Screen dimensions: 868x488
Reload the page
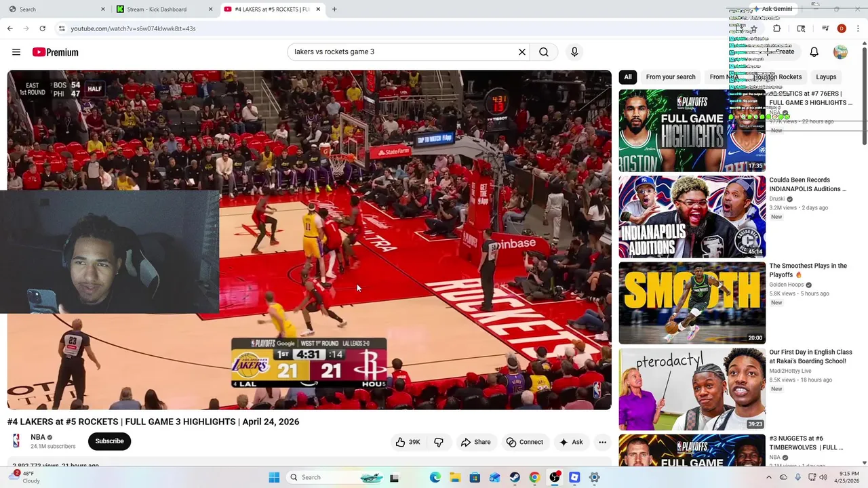click(42, 28)
